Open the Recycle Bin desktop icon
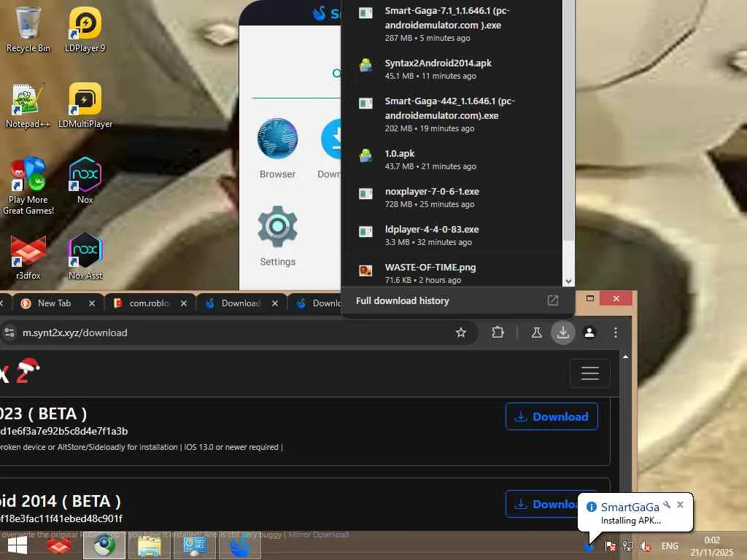Screen dimensions: 747x560 pyautogui.click(x=28, y=29)
